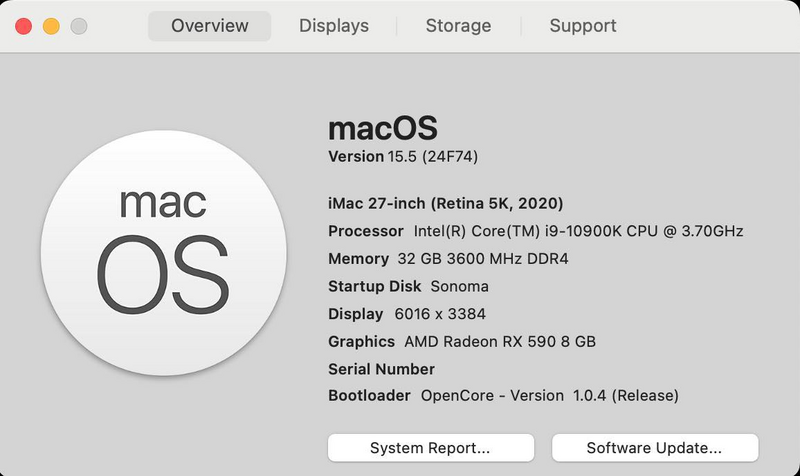Minimize window with the yellow button
This screenshot has height=476, width=800.
(50, 26)
